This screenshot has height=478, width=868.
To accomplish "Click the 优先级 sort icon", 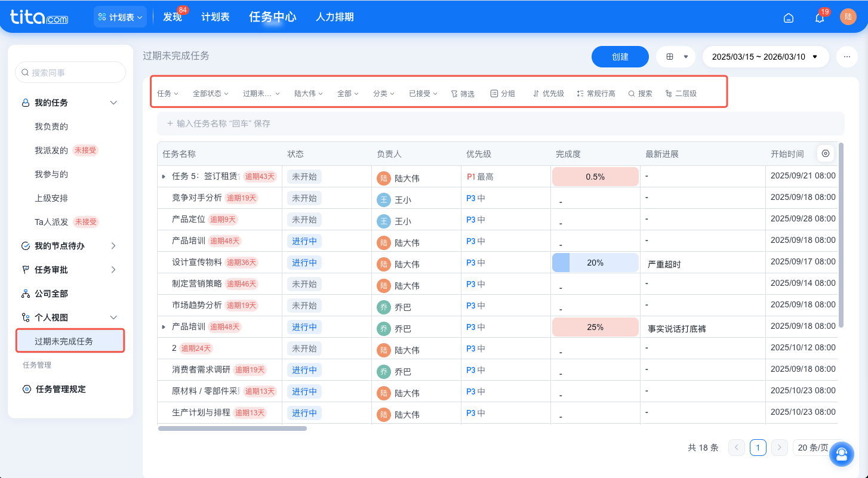I will click(547, 93).
